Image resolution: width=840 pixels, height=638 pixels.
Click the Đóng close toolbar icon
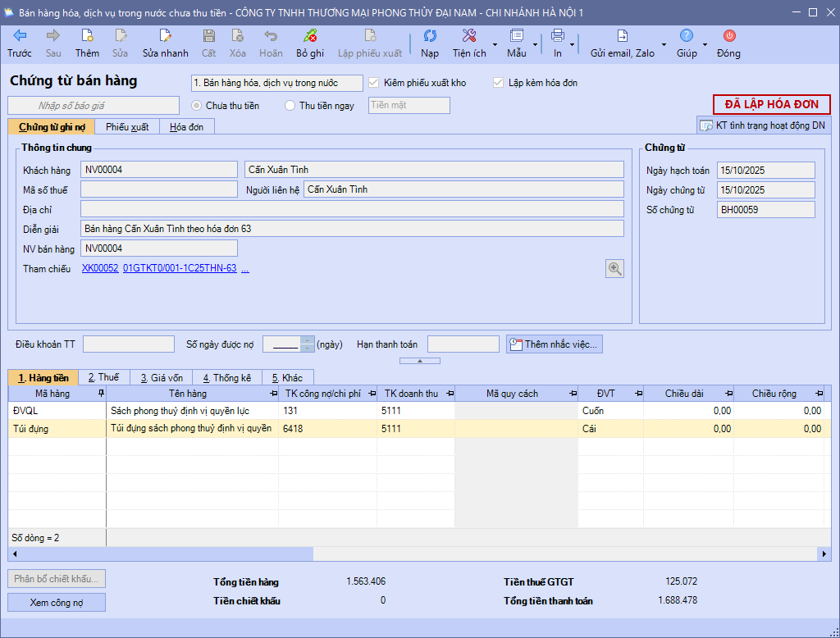728,36
